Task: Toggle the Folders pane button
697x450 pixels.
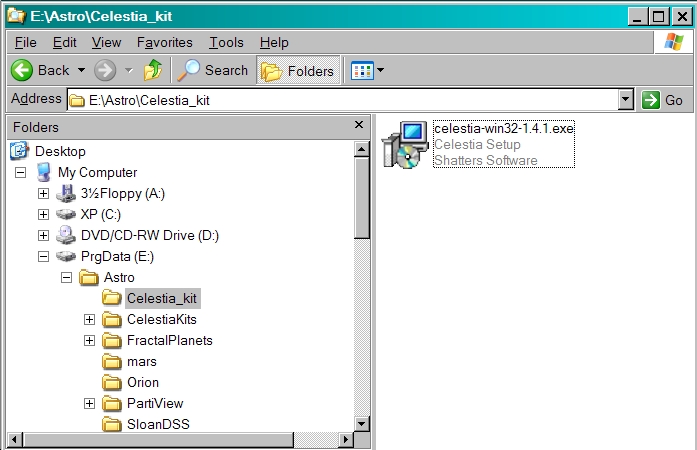Action: tap(298, 70)
